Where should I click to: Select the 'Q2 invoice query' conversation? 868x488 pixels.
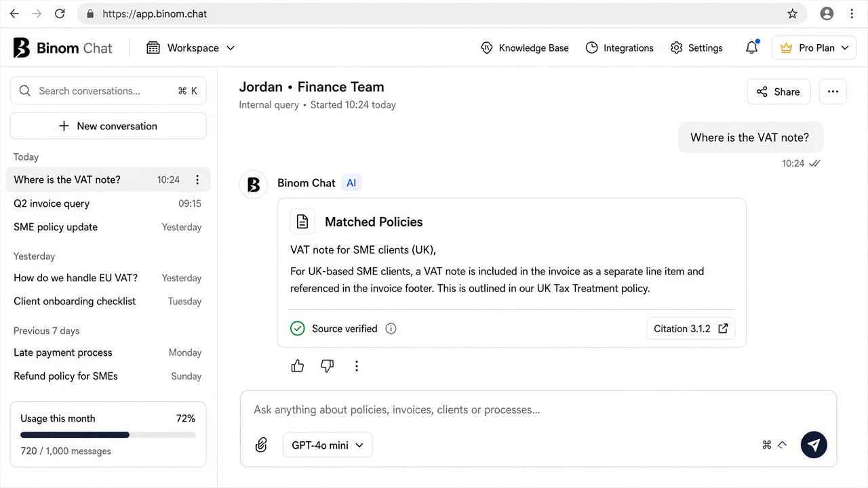[108, 203]
